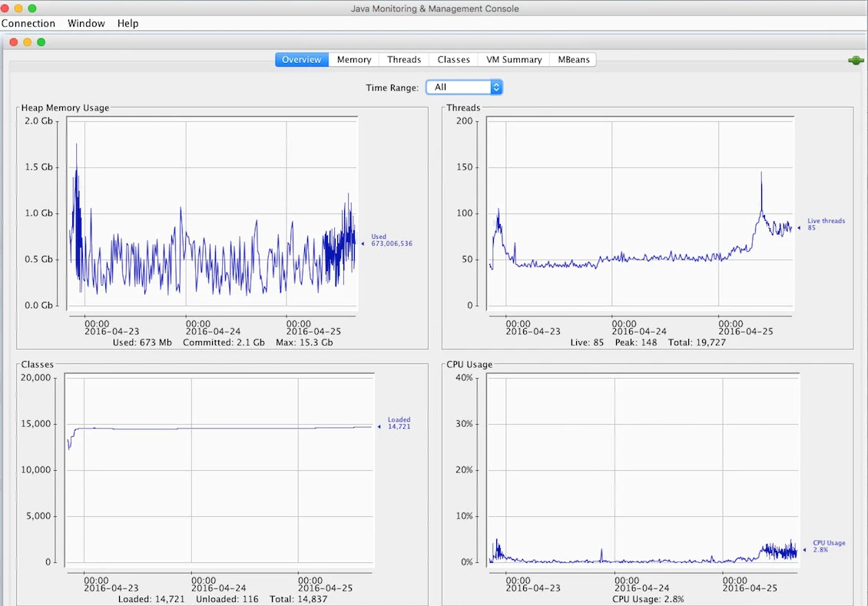The image size is (868, 606).
Task: Click the 'Peak: 148' text
Action: [636, 343]
